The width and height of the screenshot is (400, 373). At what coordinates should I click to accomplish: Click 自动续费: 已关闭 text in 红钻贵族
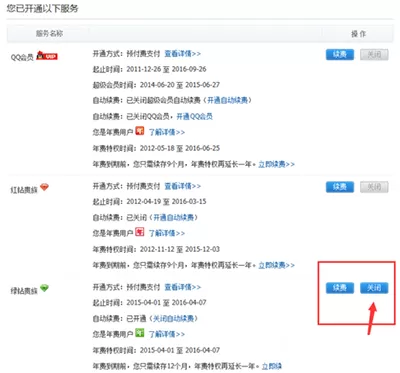coord(119,217)
